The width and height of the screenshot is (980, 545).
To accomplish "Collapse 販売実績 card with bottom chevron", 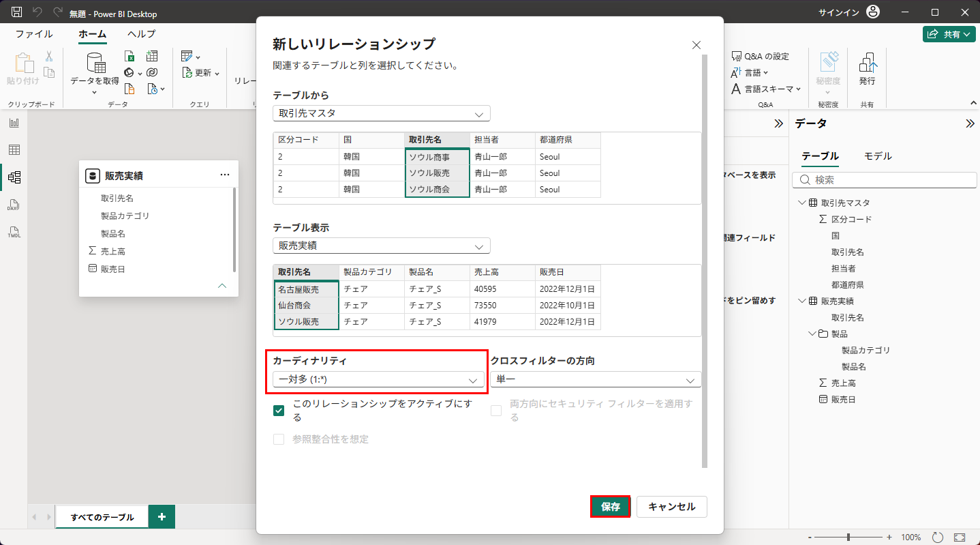I will (221, 286).
